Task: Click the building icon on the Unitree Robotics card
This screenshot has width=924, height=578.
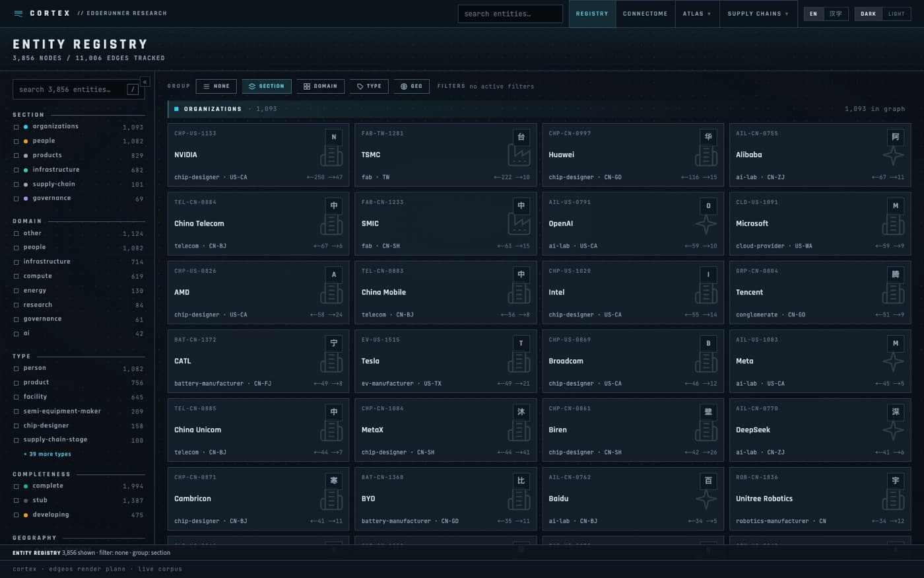Action: (893, 499)
